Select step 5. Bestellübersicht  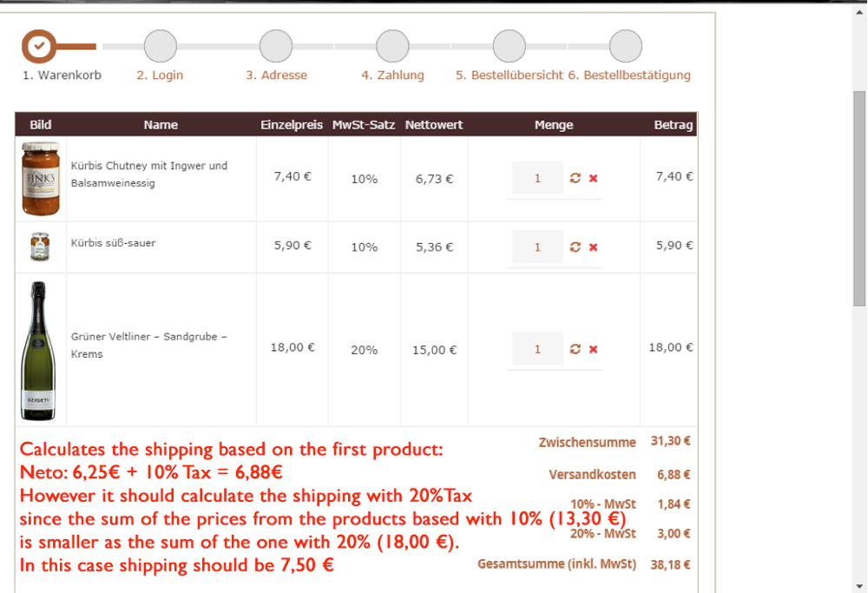pos(509,75)
